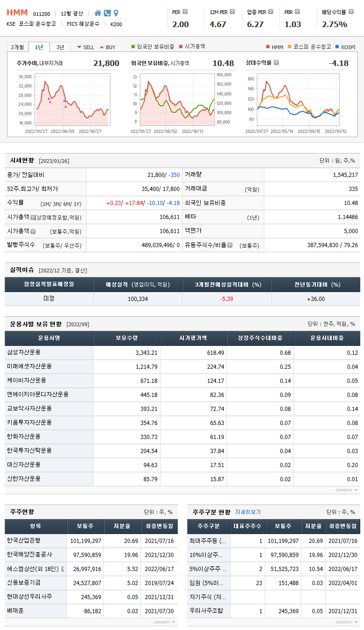Image resolution: width=364 pixels, height=630 pixels.
Task: Open help icon next to PER
Action: point(185,12)
